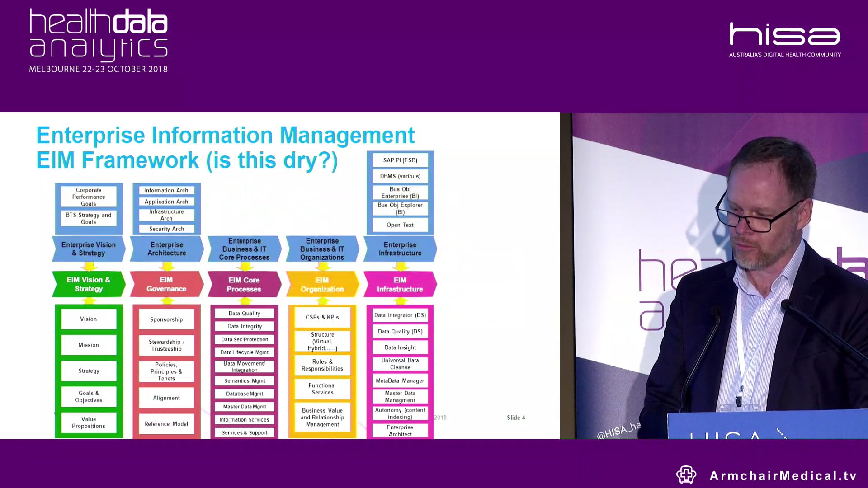The image size is (868, 488).
Task: Select the EIM Core Processes arrow
Action: point(244,284)
